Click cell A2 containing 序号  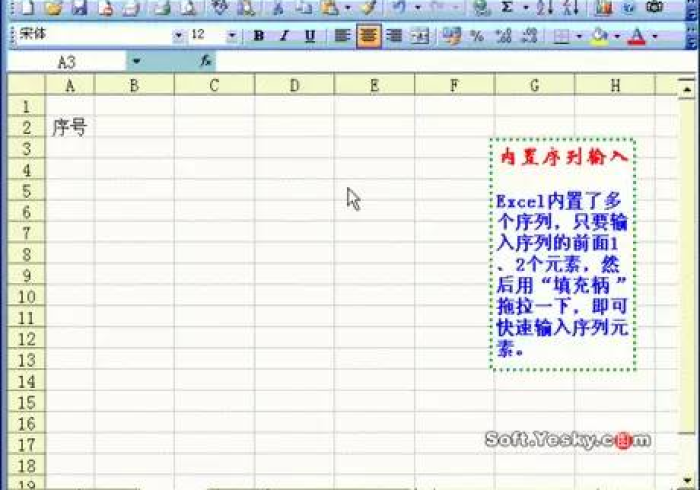pos(70,128)
